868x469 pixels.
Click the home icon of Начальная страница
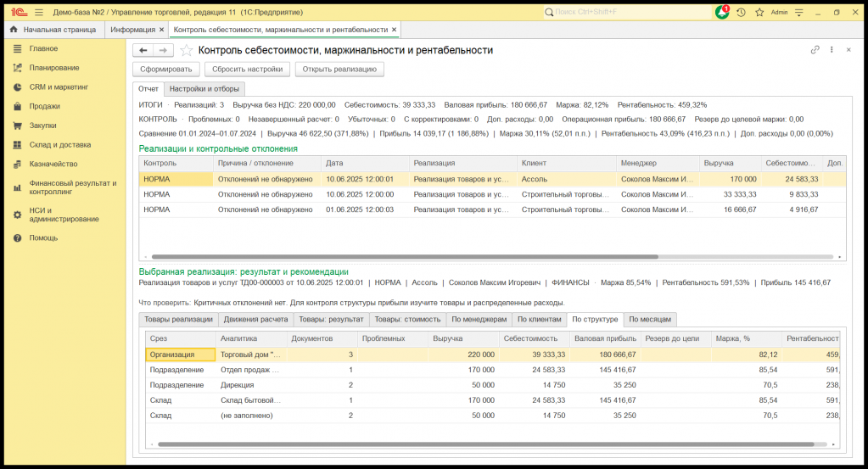[14, 30]
